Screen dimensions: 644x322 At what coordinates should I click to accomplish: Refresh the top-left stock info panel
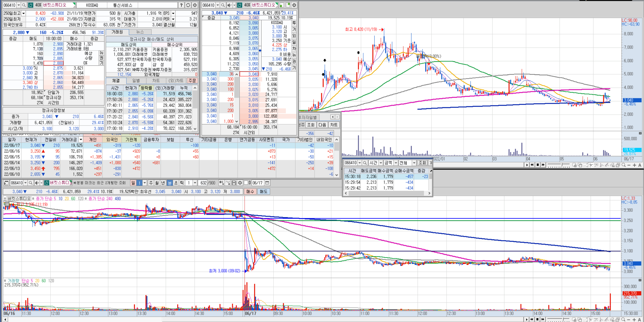(188, 5)
